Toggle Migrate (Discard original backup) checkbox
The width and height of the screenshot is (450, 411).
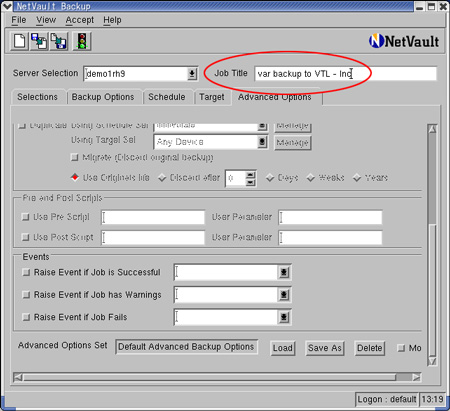point(74,157)
